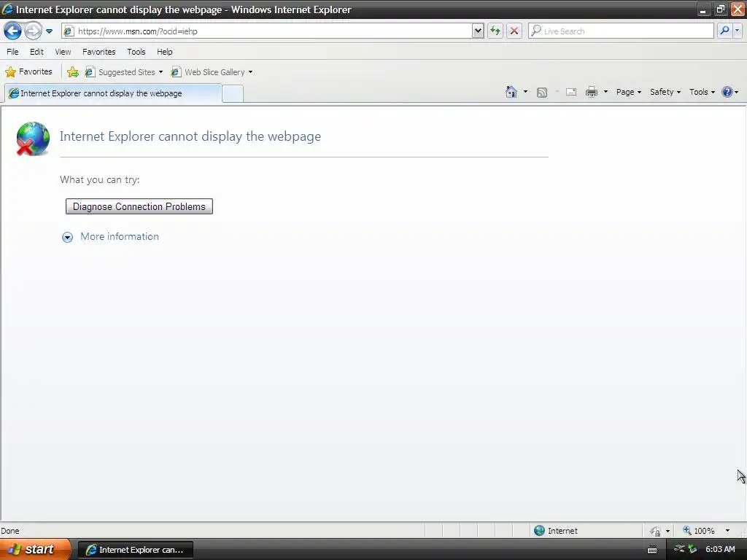Click the Internet security zone indicator

pos(555,531)
